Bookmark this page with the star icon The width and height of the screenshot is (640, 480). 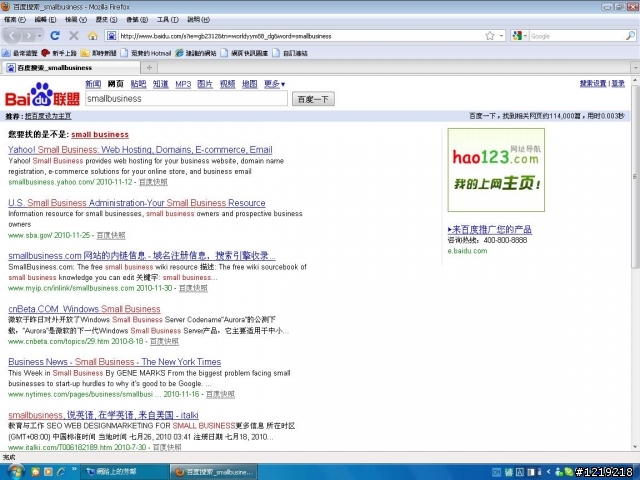pyautogui.click(x=490, y=36)
